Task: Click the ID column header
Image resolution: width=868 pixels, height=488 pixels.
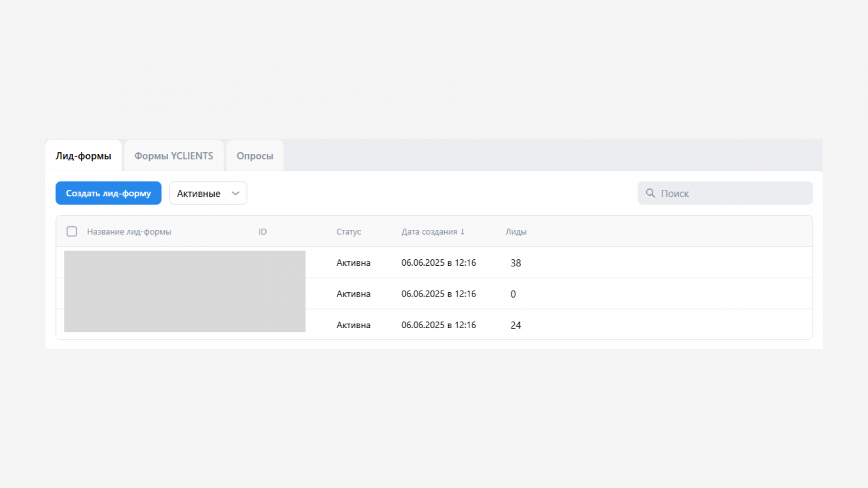Action: pyautogui.click(x=263, y=232)
